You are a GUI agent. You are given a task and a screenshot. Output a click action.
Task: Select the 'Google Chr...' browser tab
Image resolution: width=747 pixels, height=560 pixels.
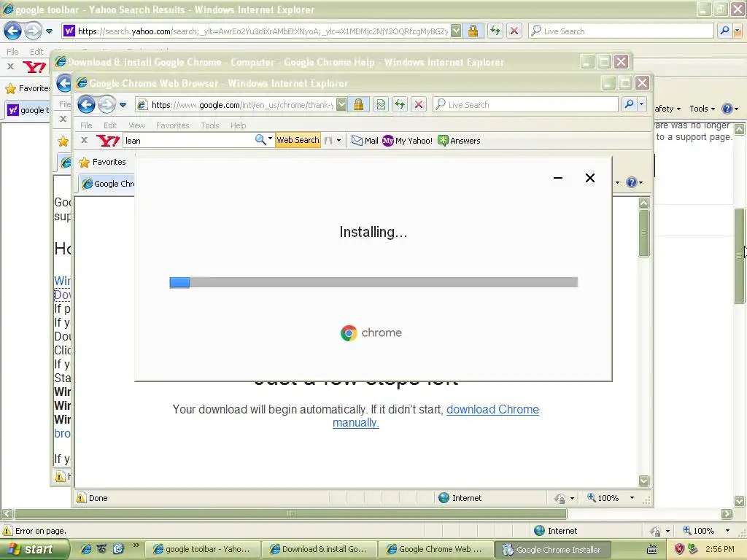pos(107,184)
